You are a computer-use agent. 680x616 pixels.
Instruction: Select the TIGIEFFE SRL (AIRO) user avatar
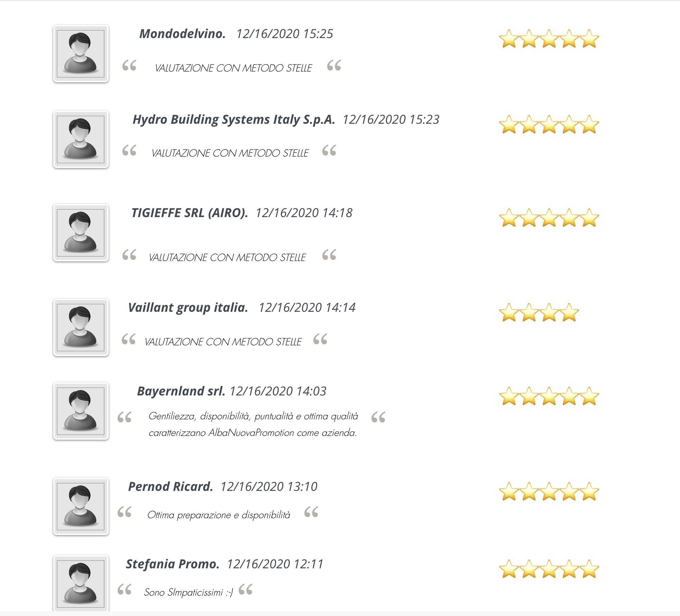tap(81, 233)
